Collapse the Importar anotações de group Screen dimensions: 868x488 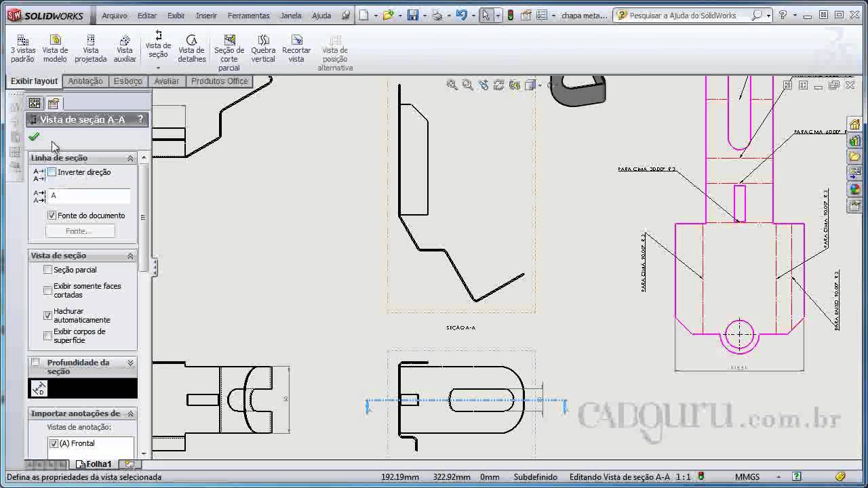coord(130,413)
